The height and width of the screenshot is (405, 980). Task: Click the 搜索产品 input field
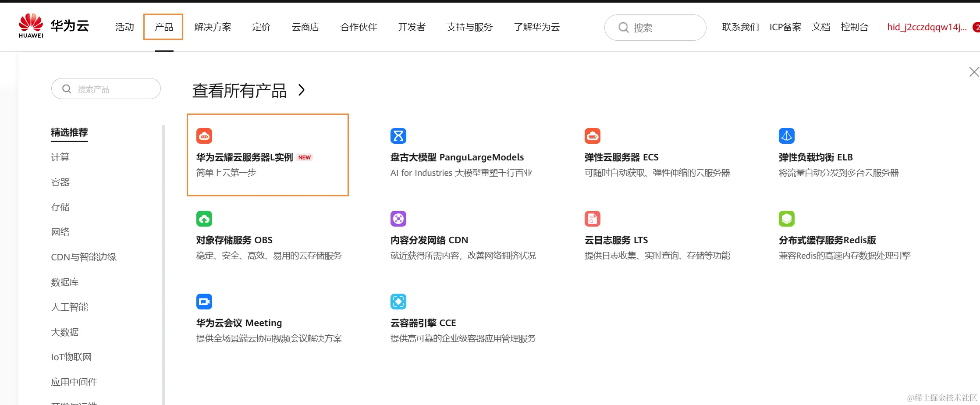(106, 89)
